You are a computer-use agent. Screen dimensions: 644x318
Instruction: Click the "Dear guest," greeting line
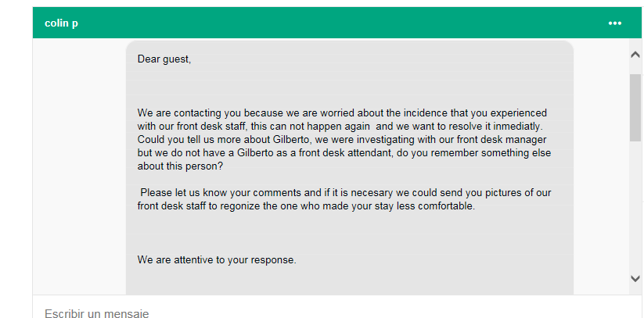click(x=164, y=59)
